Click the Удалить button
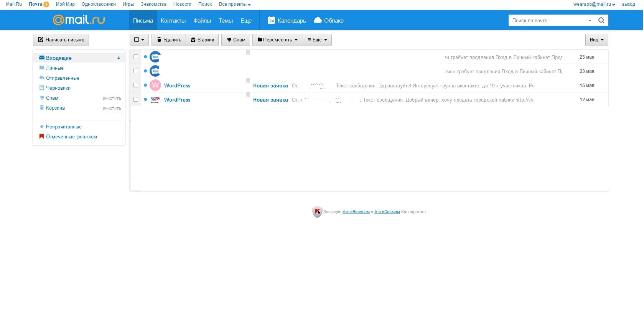The height and width of the screenshot is (327, 644). (169, 40)
